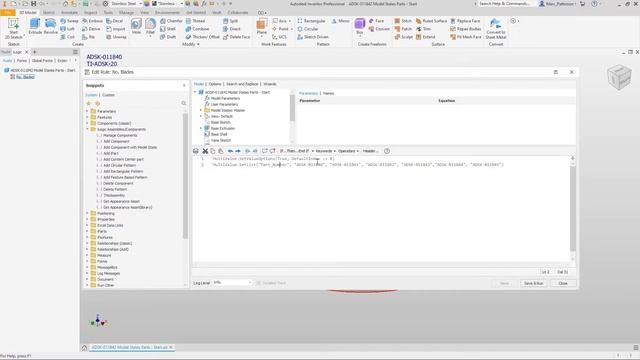Choose the Sweep tool

point(69,21)
